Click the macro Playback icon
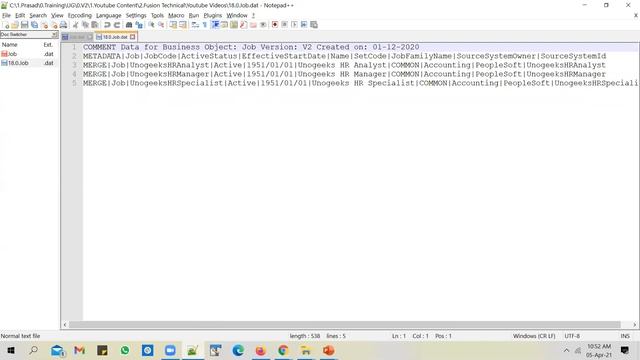The height and width of the screenshot is (360, 640). [294, 25]
